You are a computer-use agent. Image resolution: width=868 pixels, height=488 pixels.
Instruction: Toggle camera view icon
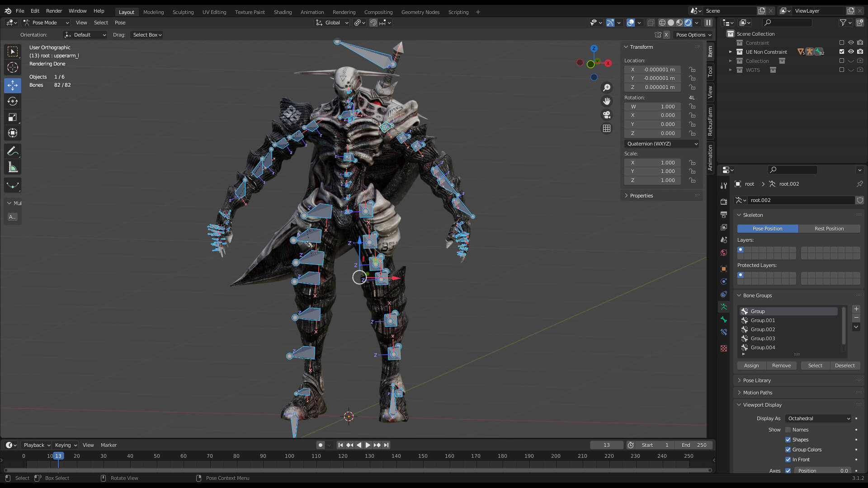(x=607, y=115)
